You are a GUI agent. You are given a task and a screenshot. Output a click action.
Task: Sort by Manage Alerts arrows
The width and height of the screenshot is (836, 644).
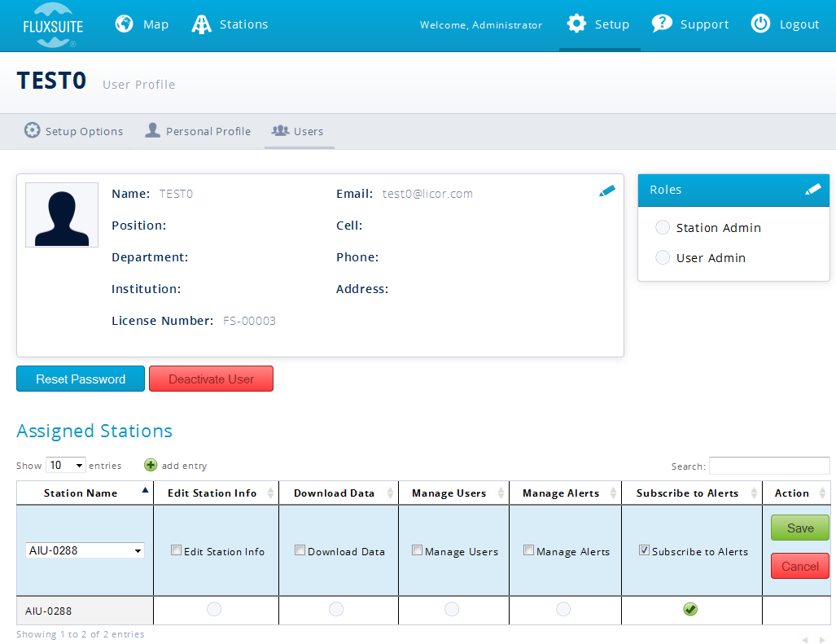[614, 493]
